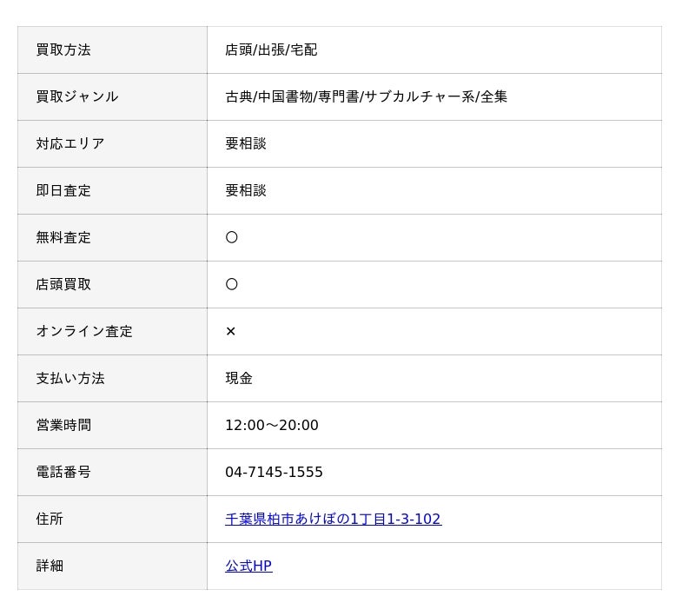Open the 公式HP link
The width and height of the screenshot is (695, 616).
[x=248, y=566]
